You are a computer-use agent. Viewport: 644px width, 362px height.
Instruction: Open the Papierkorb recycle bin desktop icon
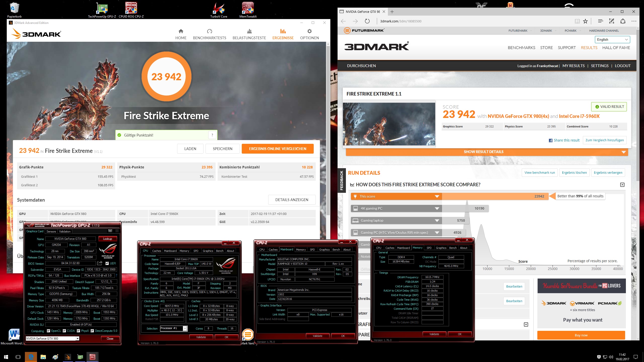pos(14,10)
